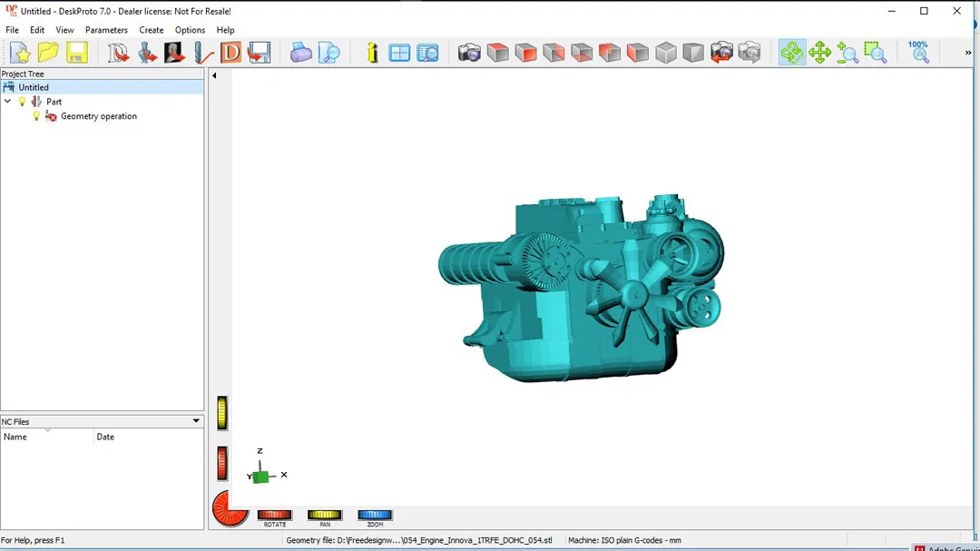Open the Help menu
This screenshot has width=980, height=551.
[x=226, y=30]
